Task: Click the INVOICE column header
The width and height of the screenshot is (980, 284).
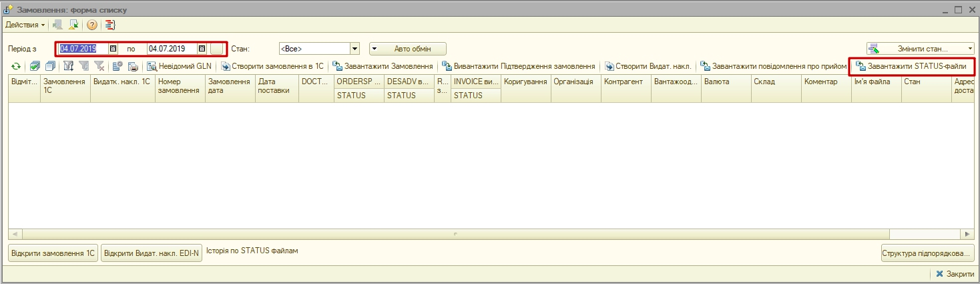Action: (x=476, y=82)
